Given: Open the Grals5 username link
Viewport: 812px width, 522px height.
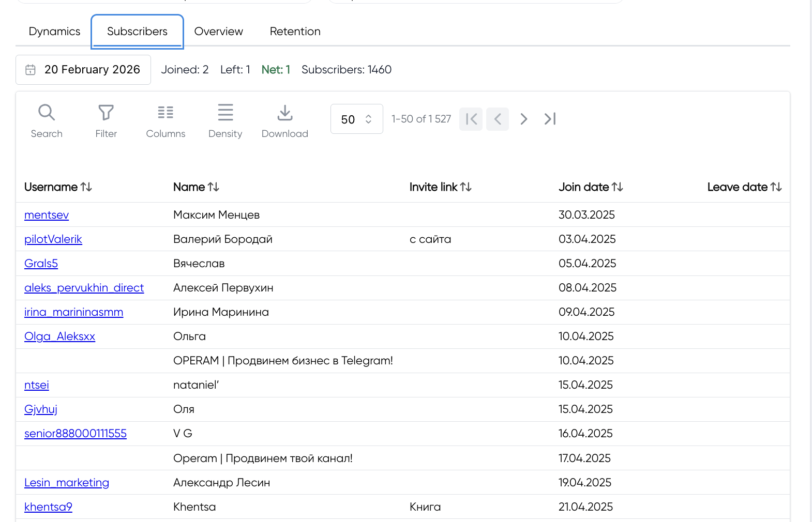Looking at the screenshot, I should [41, 264].
